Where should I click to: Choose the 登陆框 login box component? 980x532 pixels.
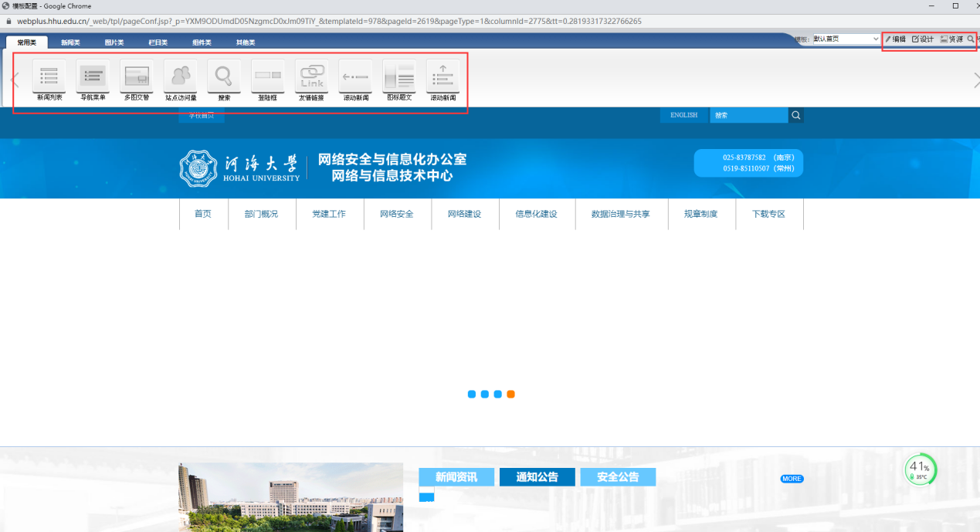tap(268, 76)
